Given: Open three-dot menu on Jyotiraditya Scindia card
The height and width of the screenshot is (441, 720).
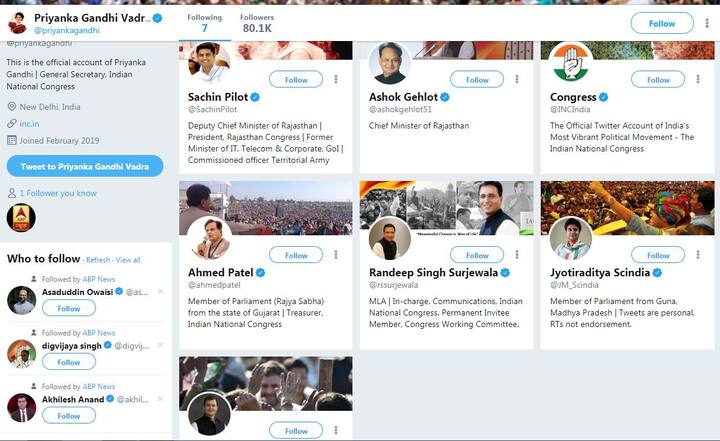Looking at the screenshot, I should tap(697, 255).
